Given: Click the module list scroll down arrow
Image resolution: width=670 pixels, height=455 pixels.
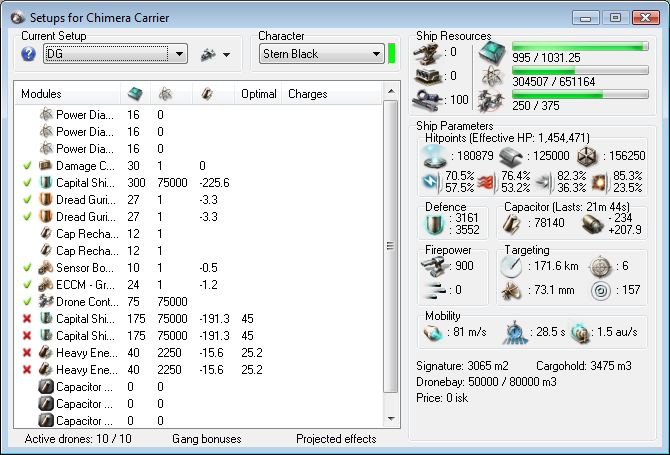Looking at the screenshot, I should 391,419.
